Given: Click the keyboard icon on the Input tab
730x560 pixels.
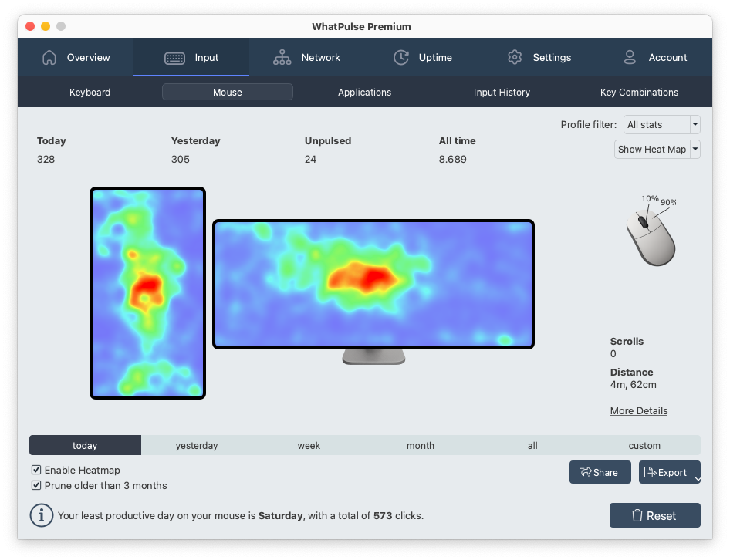Looking at the screenshot, I should [173, 57].
